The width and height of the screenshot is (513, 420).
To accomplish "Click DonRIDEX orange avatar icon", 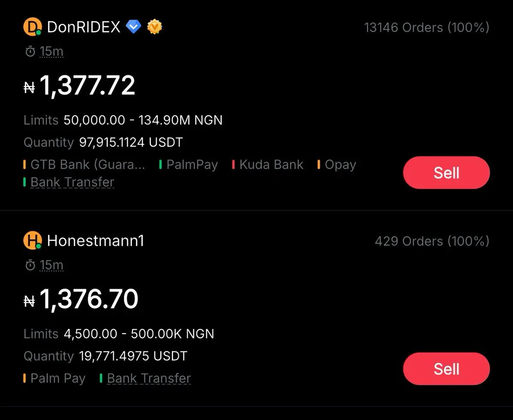I will pos(32,27).
